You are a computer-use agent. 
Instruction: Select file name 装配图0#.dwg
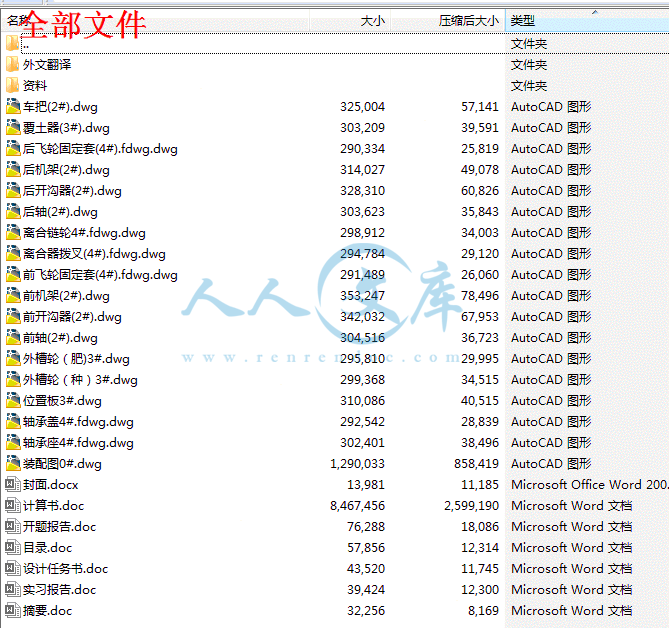(62, 464)
